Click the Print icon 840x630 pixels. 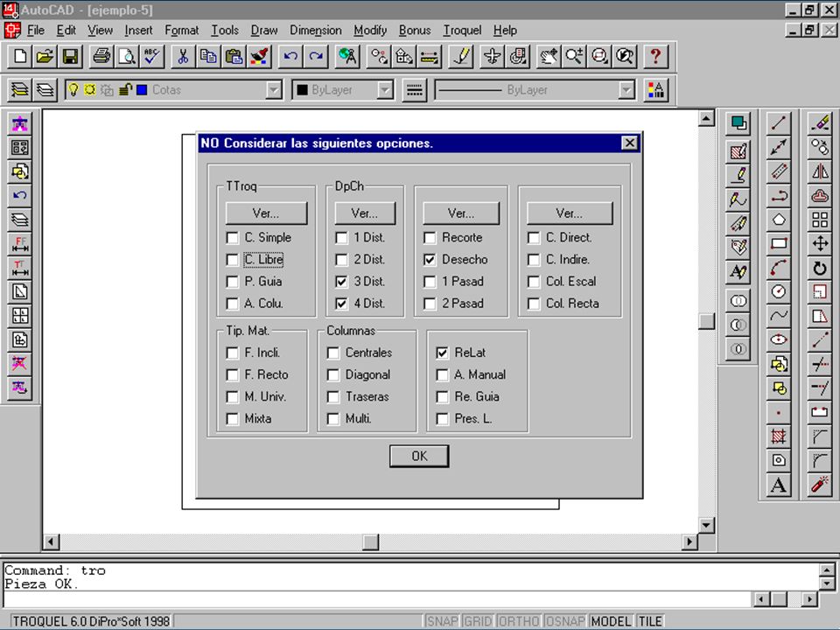(x=101, y=56)
